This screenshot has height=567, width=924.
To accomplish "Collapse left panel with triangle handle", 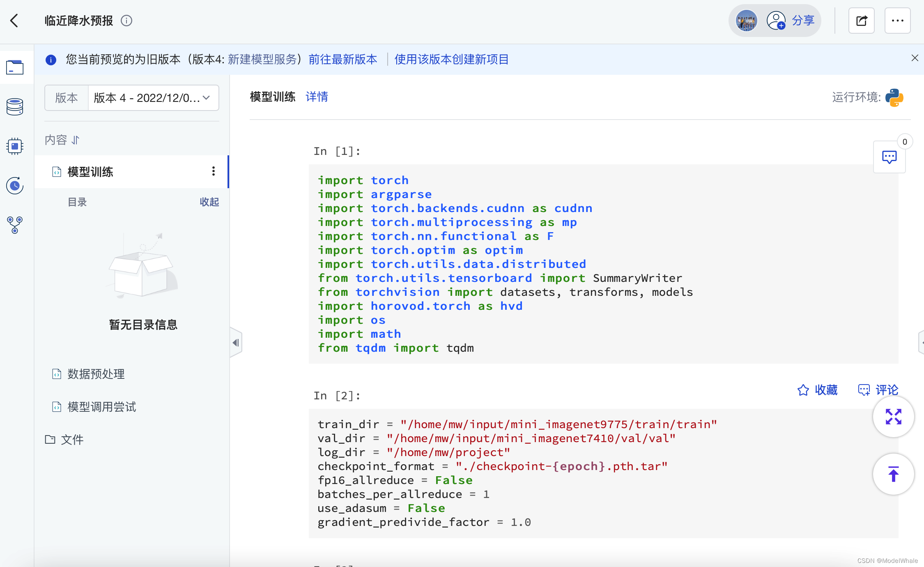I will (236, 343).
